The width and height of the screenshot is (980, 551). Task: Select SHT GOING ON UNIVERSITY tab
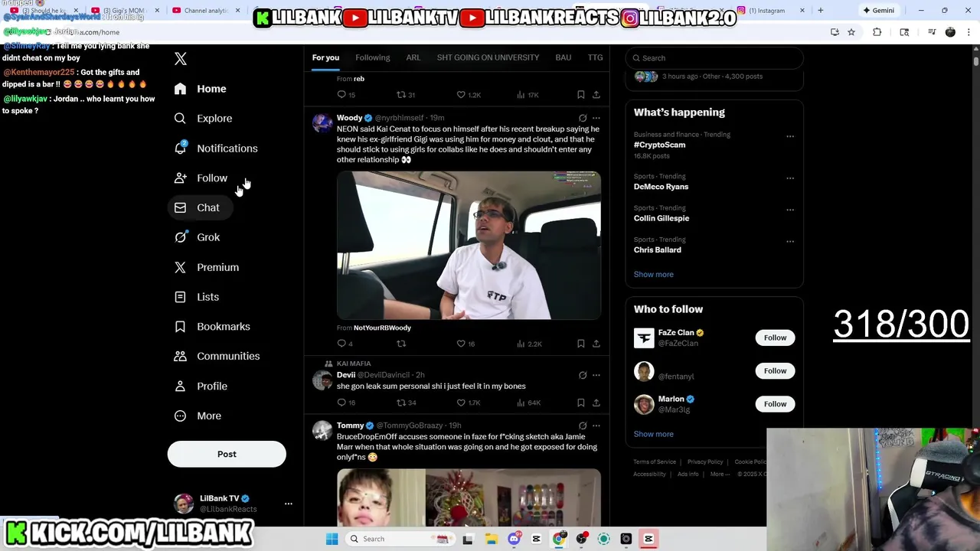pyautogui.click(x=488, y=57)
